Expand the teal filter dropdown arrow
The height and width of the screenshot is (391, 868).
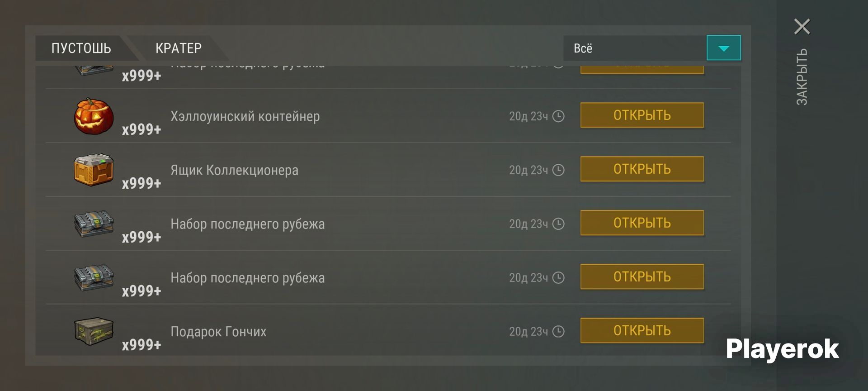[x=724, y=48]
